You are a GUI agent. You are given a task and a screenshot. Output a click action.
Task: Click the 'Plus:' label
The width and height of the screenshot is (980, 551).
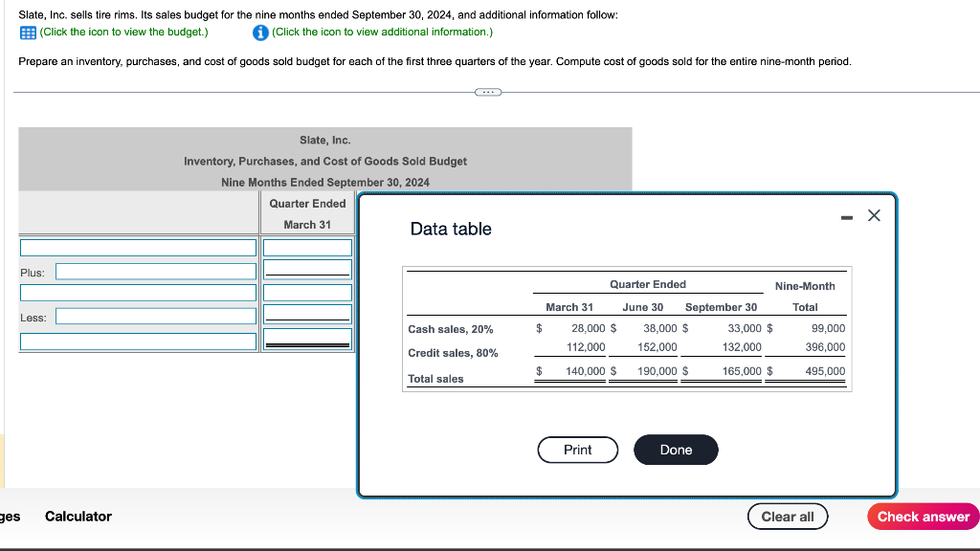coord(33,273)
